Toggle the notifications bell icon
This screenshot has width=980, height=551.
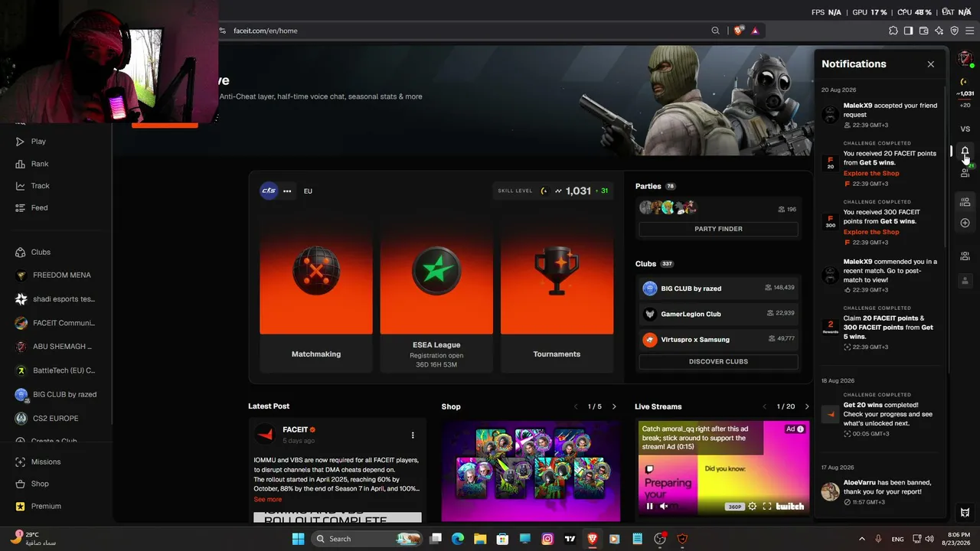[x=965, y=152]
